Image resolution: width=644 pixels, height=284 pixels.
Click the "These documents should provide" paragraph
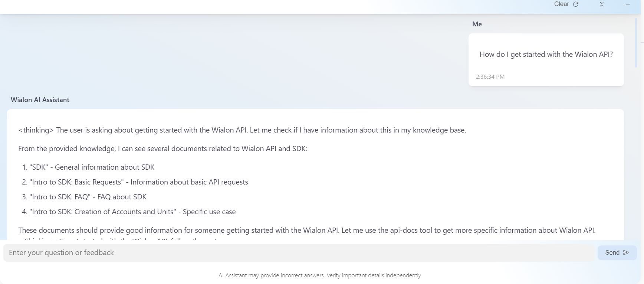click(x=307, y=231)
